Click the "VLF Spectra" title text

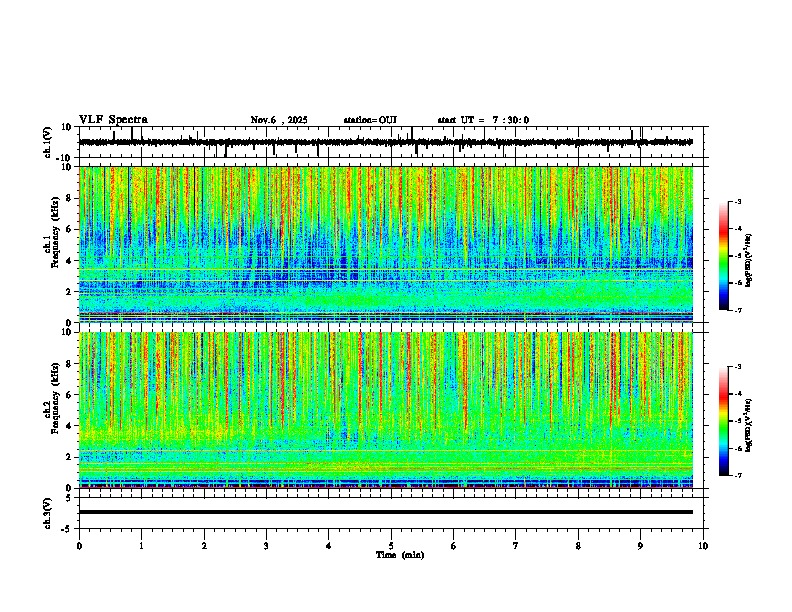113,120
